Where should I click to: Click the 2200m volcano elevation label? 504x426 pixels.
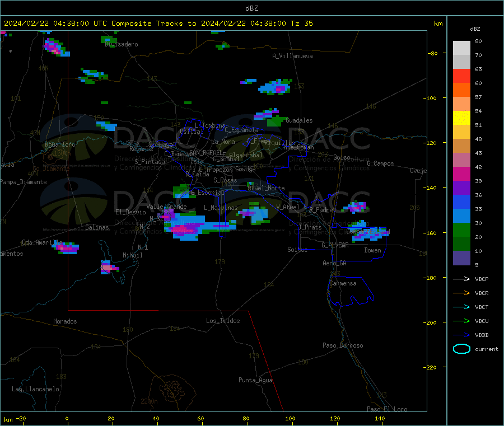tap(149, 401)
